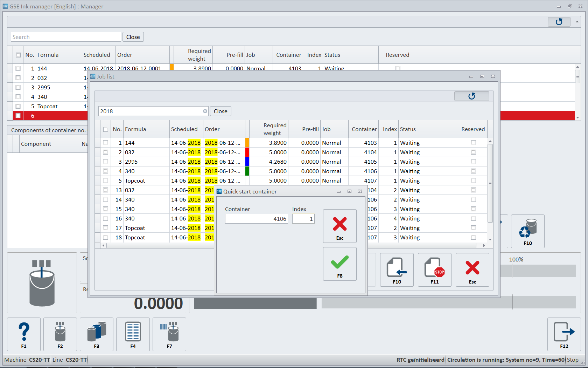Click the F12 exit arrow icon
Viewport: 588px width, 368px height.
(x=564, y=334)
